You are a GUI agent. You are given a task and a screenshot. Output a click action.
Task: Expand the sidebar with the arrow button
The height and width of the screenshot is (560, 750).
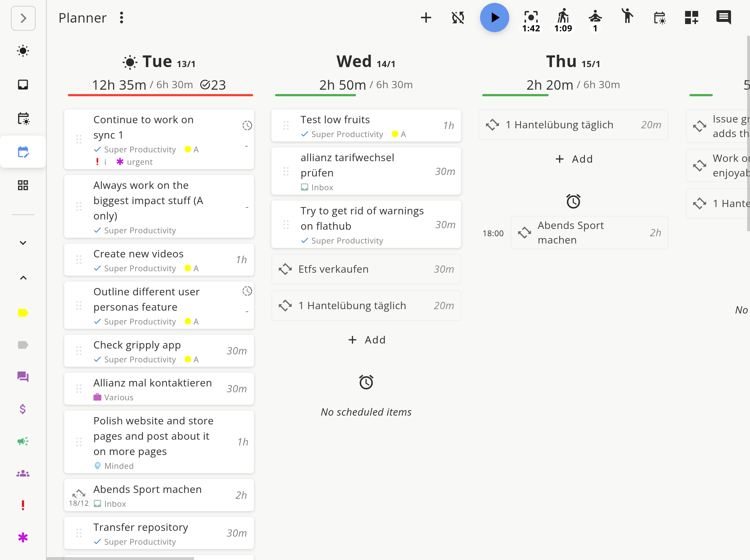click(23, 18)
